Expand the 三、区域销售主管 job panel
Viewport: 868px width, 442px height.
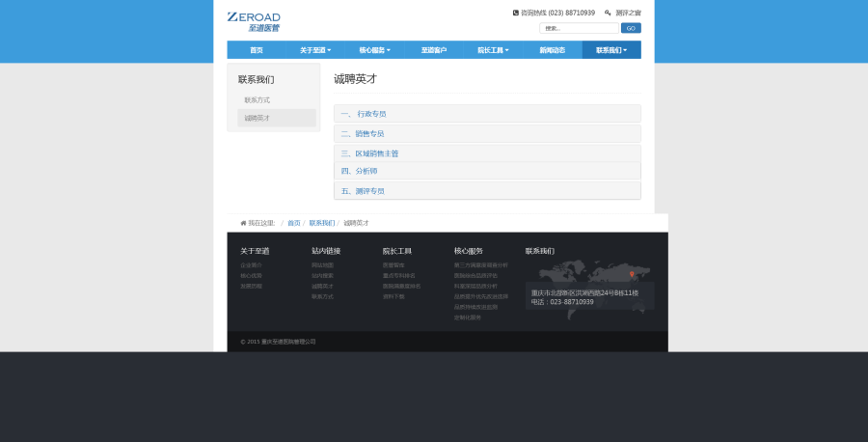pos(487,153)
